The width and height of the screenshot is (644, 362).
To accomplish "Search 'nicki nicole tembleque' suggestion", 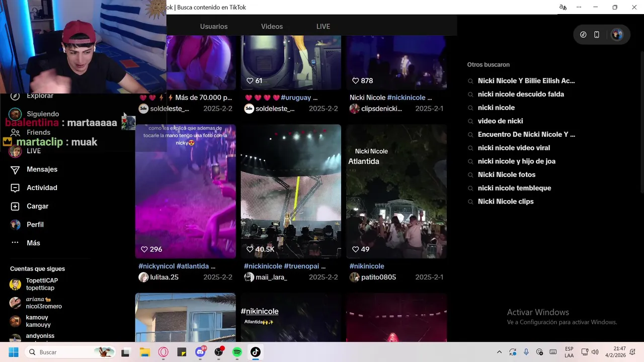I will click(514, 188).
